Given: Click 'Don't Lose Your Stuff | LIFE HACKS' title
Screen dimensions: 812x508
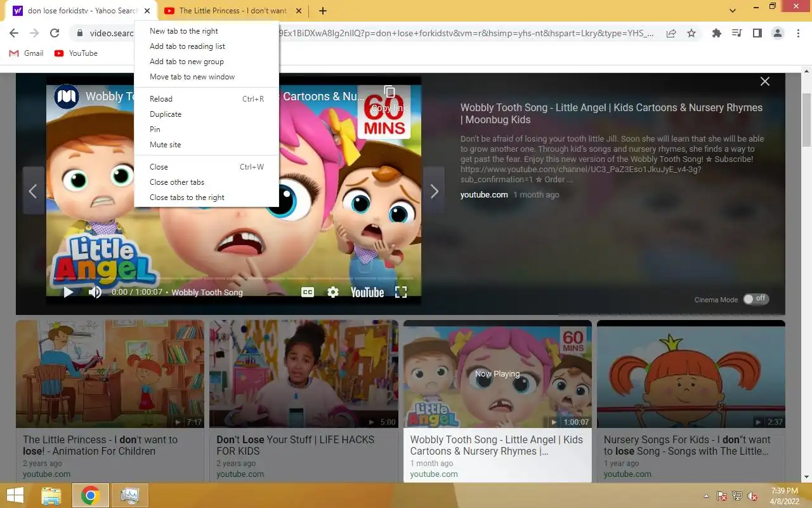Looking at the screenshot, I should pos(296,445).
